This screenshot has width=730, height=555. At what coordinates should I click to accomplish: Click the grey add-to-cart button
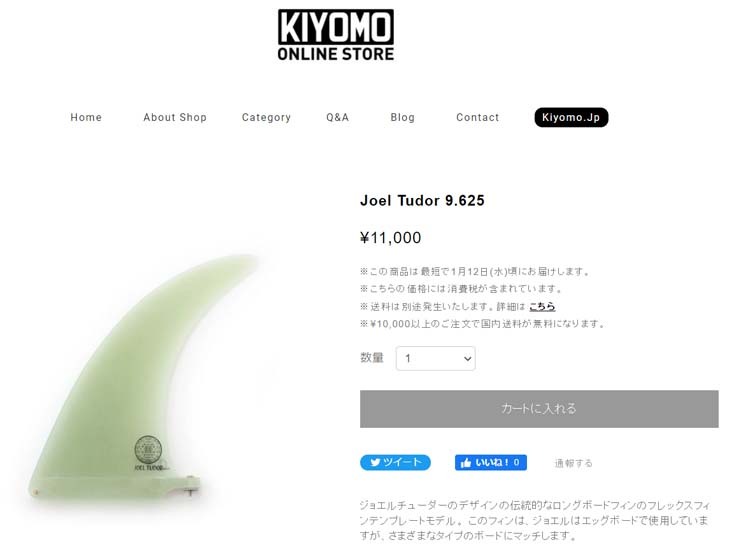click(x=539, y=409)
